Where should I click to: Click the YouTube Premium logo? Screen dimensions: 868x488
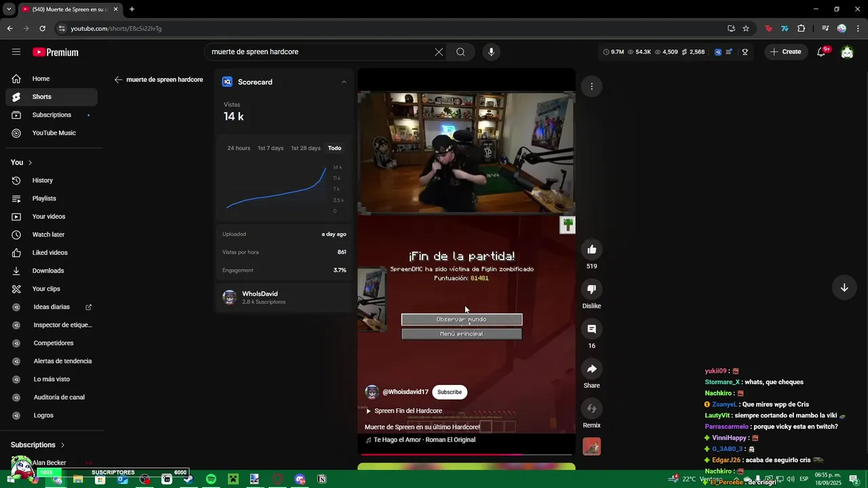pos(56,52)
